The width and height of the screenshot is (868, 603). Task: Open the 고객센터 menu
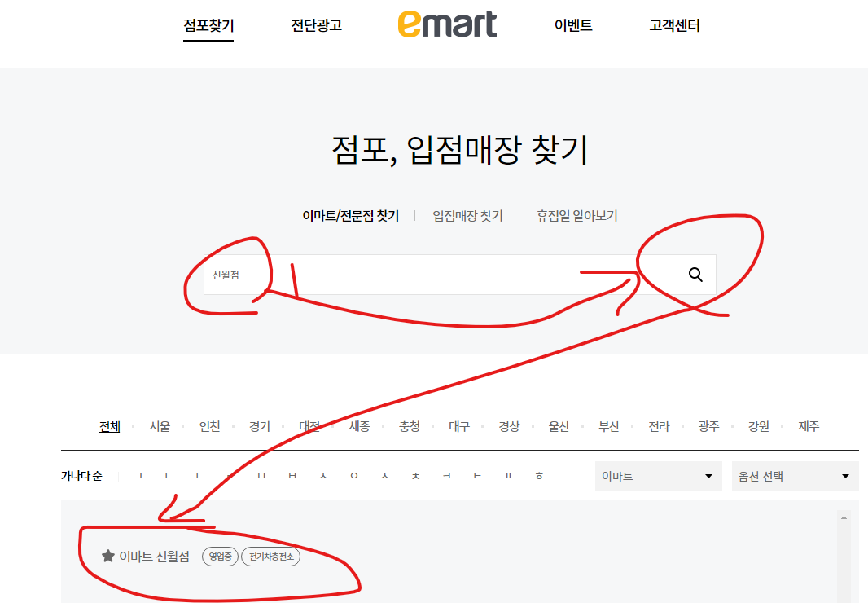tap(674, 25)
